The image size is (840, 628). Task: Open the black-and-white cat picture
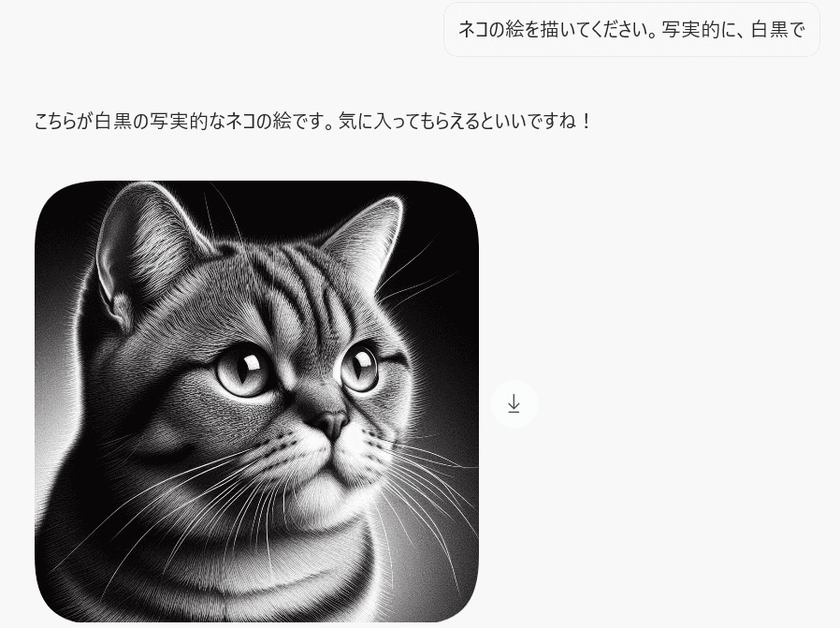[x=256, y=402]
